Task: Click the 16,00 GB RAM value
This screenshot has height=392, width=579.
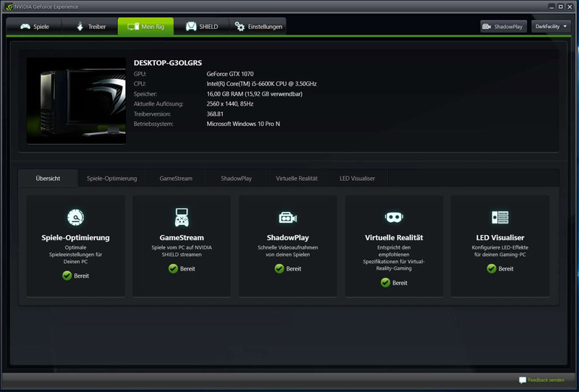Action: click(255, 94)
